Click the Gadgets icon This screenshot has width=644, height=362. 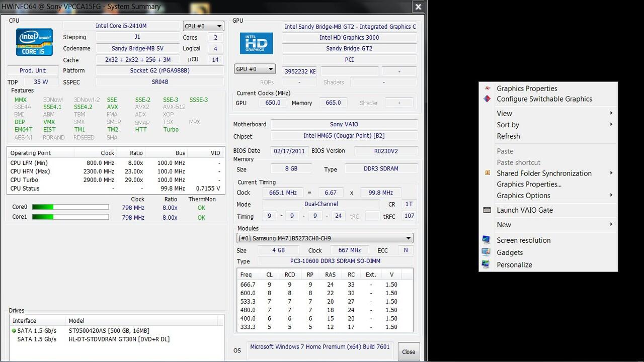486,252
